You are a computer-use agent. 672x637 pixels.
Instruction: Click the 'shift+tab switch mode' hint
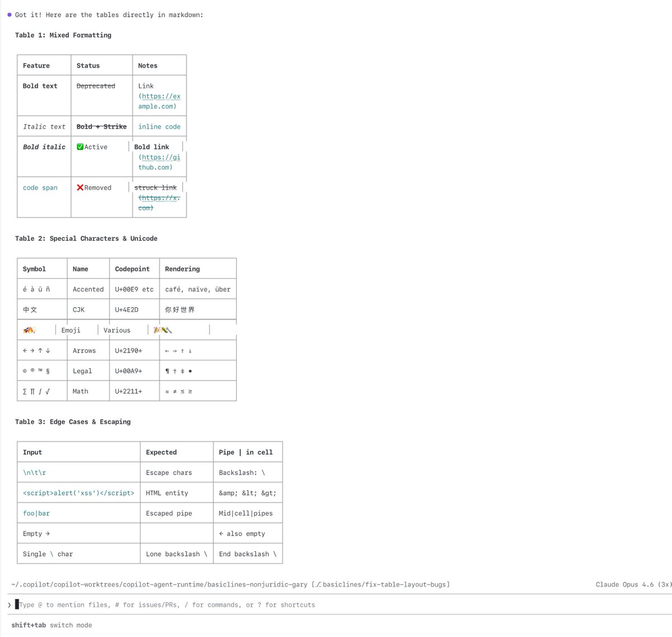click(52, 625)
